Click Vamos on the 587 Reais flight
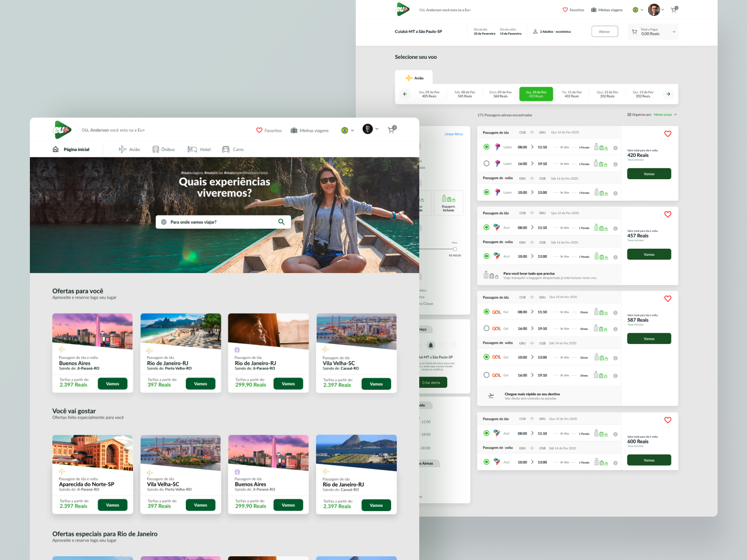The height and width of the screenshot is (560, 747). tap(649, 339)
